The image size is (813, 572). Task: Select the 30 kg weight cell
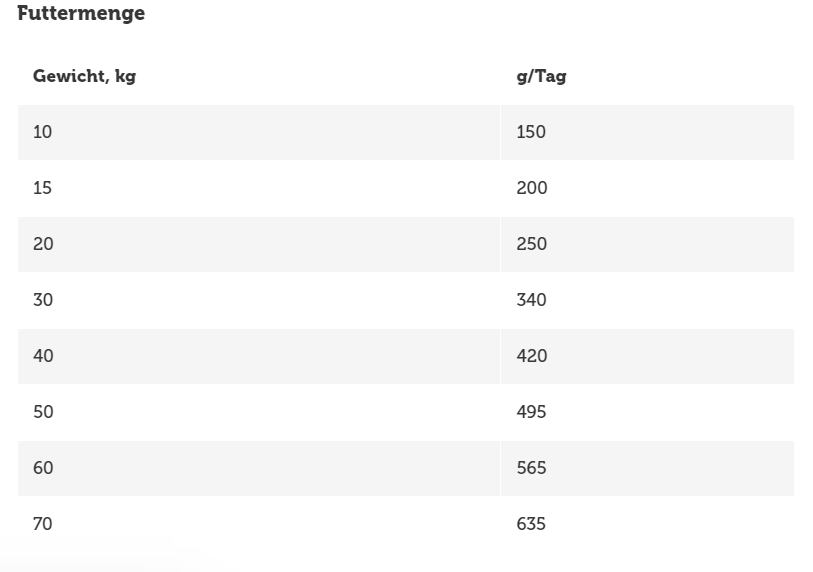tap(43, 300)
